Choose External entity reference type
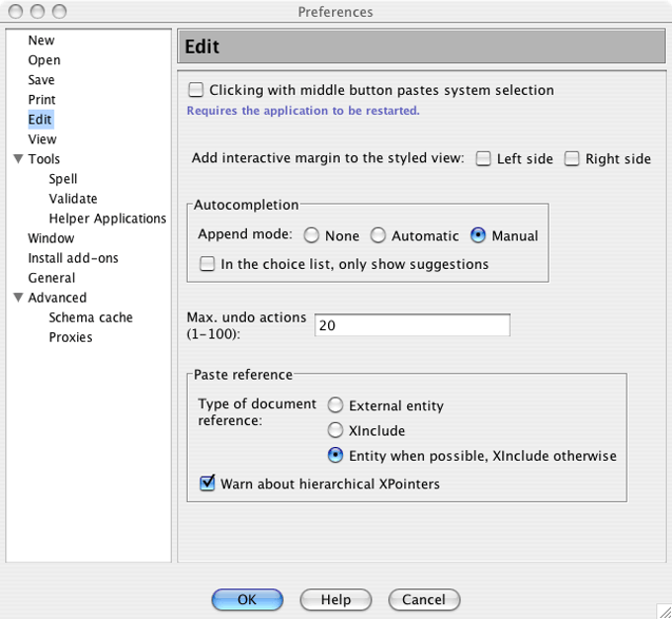672x619 pixels. click(336, 405)
